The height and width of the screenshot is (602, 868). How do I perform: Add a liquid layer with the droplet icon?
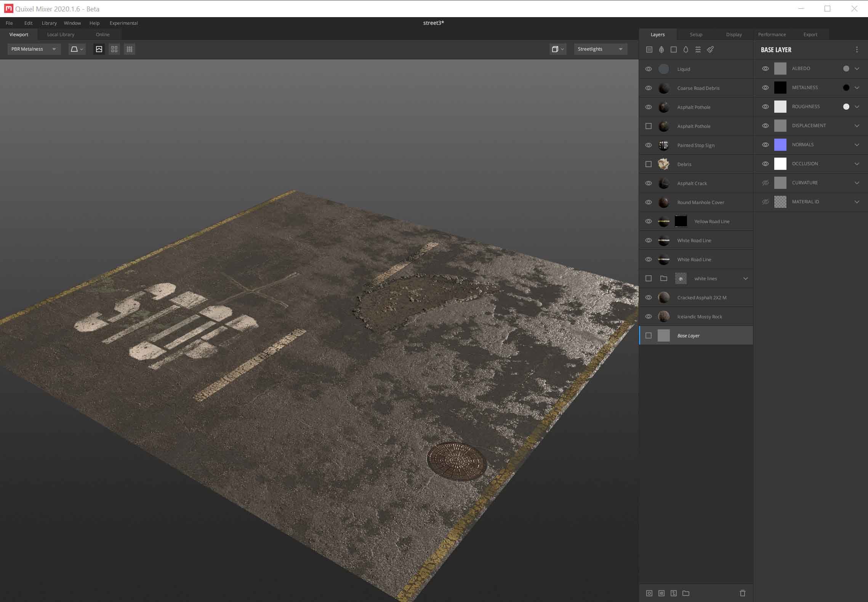pos(686,50)
